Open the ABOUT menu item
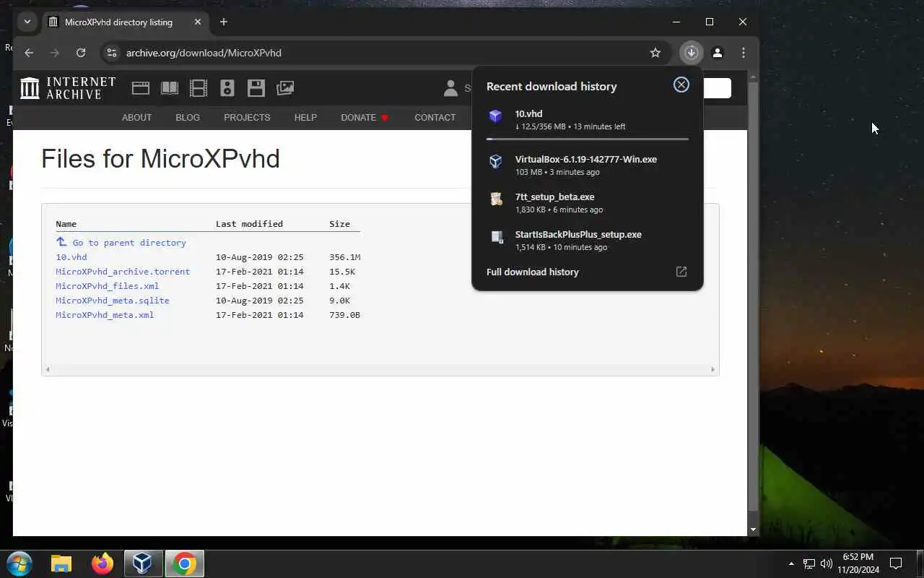The width and height of the screenshot is (924, 578). 136,117
